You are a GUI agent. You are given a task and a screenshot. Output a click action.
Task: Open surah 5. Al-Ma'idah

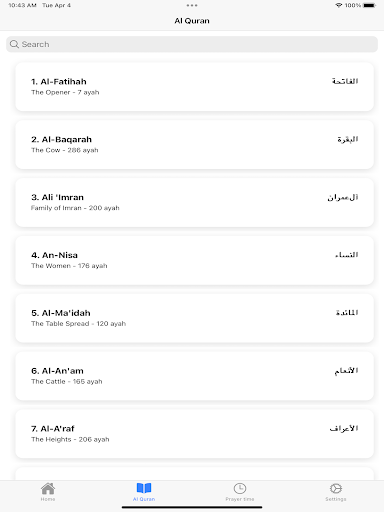tap(194, 318)
